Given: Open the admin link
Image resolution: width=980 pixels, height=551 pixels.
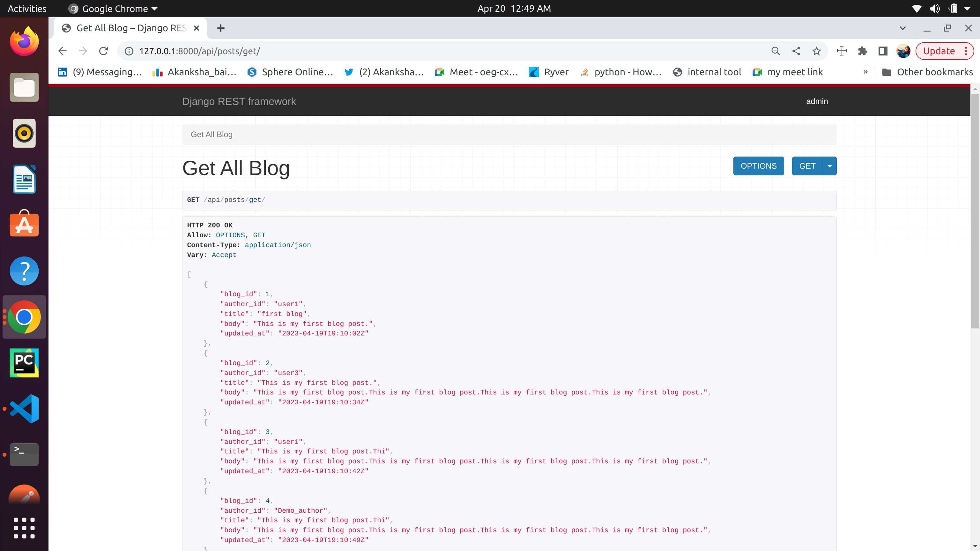Looking at the screenshot, I should 817,101.
